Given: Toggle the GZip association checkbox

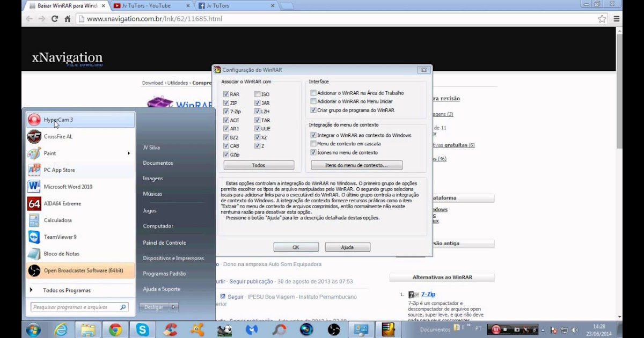Looking at the screenshot, I should 226,155.
